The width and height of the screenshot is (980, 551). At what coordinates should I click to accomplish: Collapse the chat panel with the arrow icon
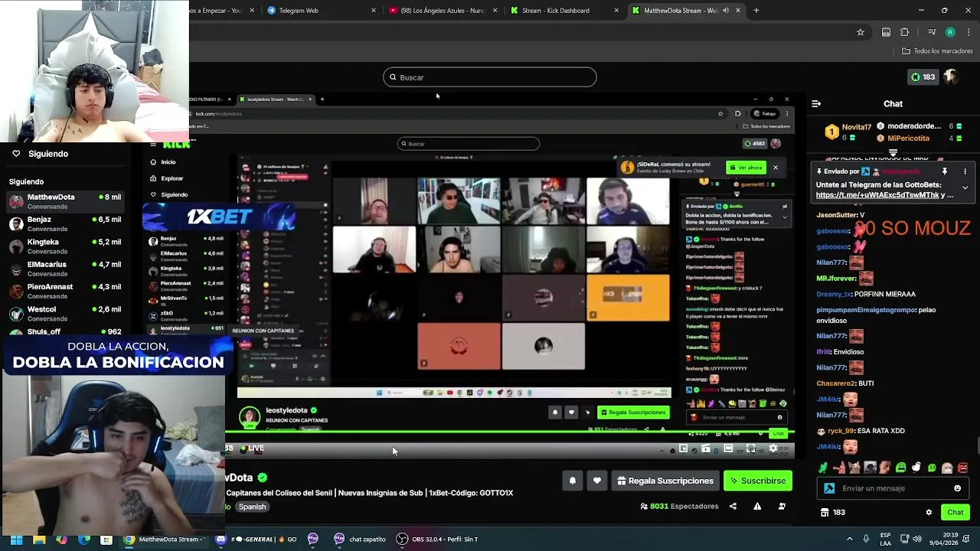tap(816, 103)
